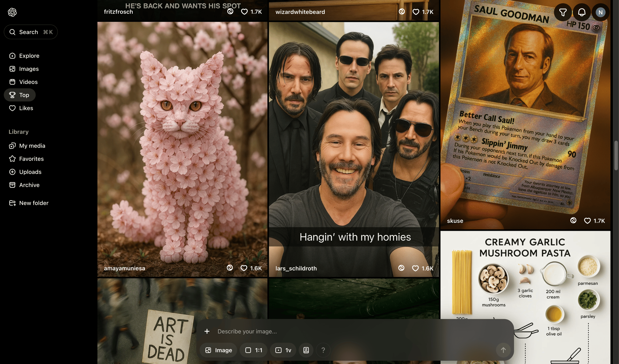The height and width of the screenshot is (364, 619).
Task: Click the plus attach button in prompt bar
Action: [207, 331]
